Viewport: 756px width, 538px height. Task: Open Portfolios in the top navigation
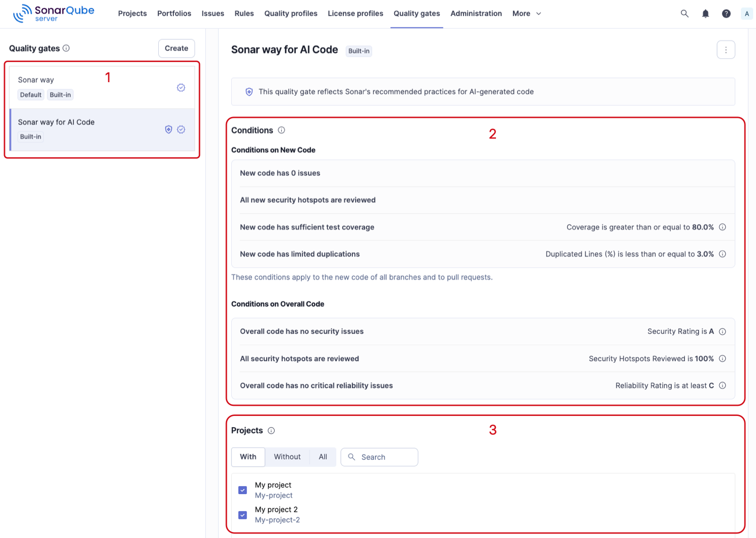click(174, 14)
